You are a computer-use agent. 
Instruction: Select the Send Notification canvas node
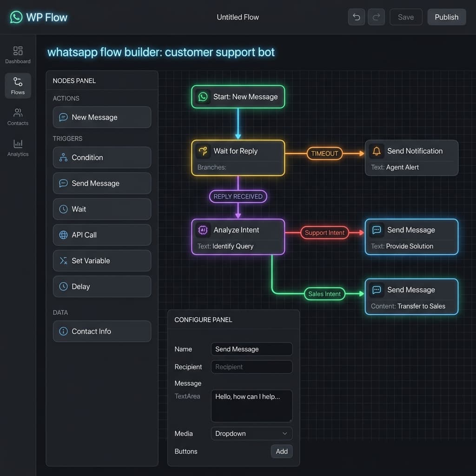[x=412, y=158]
